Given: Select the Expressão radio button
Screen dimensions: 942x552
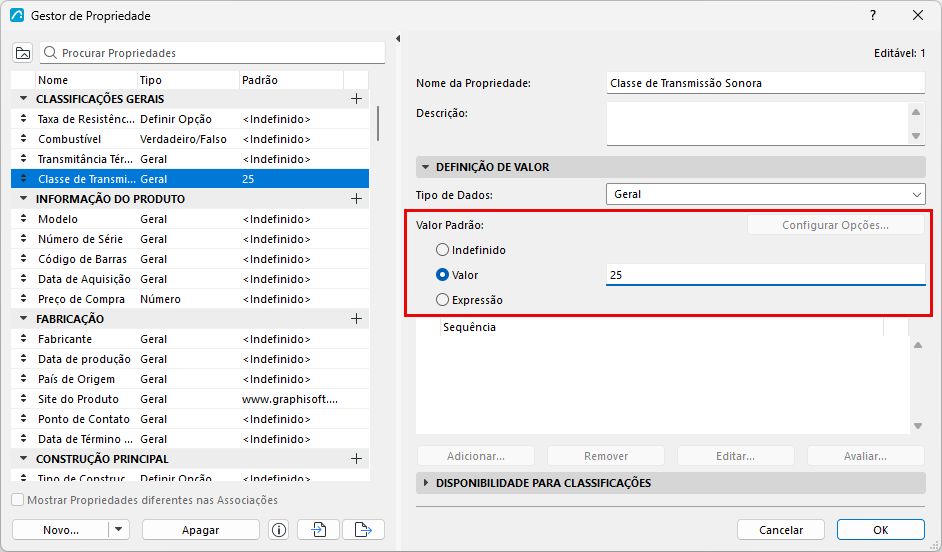Looking at the screenshot, I should coord(442,300).
